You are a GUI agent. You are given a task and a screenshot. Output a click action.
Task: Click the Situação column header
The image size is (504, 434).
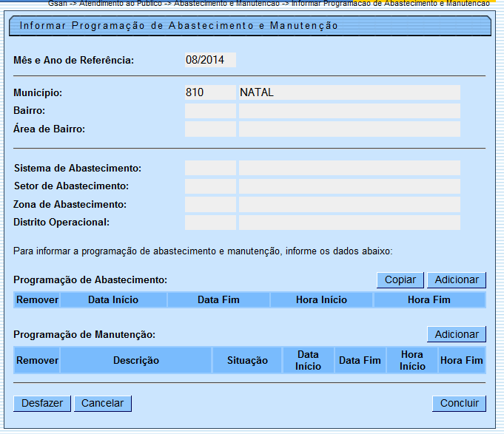247,360
